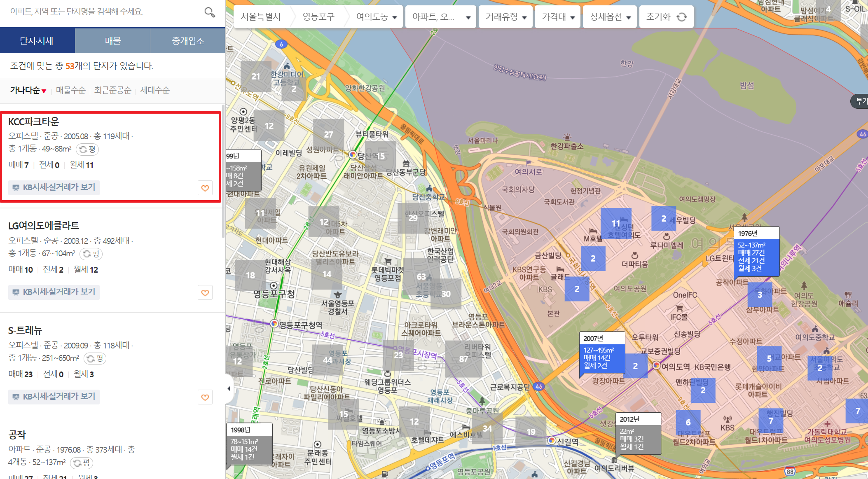The height and width of the screenshot is (479, 868).
Task: Open the 여의도동 dropdown
Action: [x=377, y=17]
